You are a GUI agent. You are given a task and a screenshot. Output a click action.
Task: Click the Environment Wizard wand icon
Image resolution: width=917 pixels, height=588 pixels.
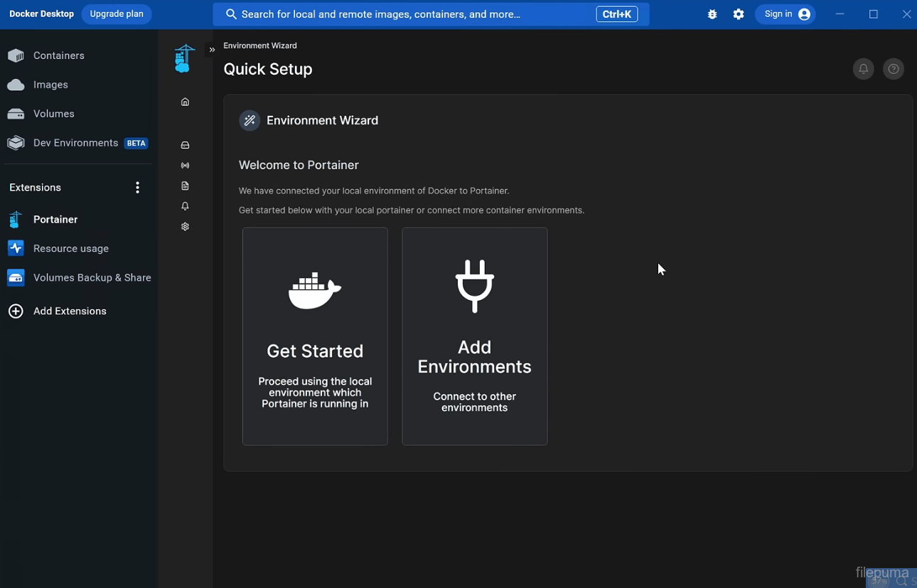[250, 121]
